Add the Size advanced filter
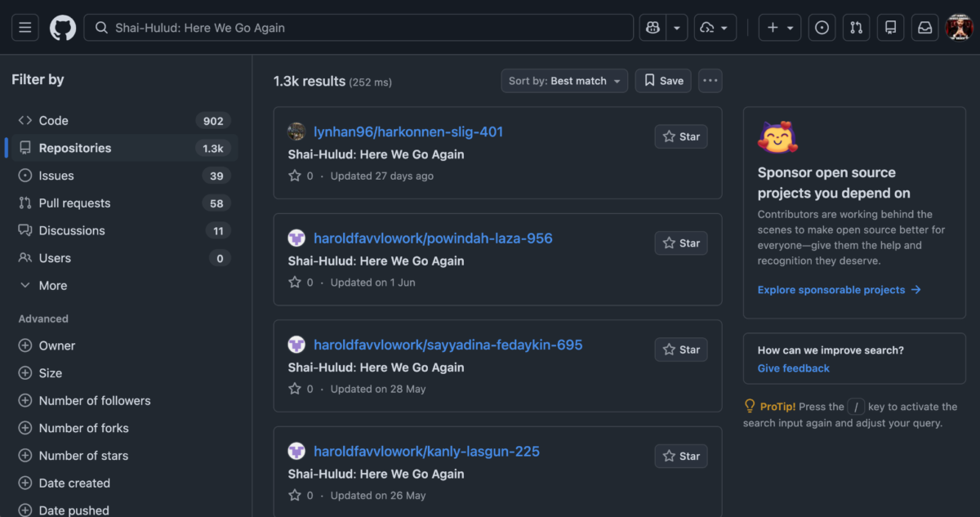980x517 pixels. (x=41, y=373)
